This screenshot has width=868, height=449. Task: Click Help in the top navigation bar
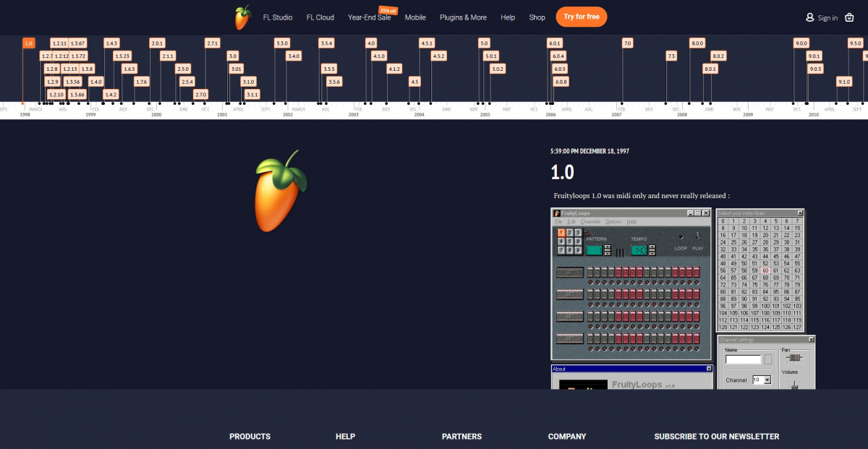click(508, 17)
